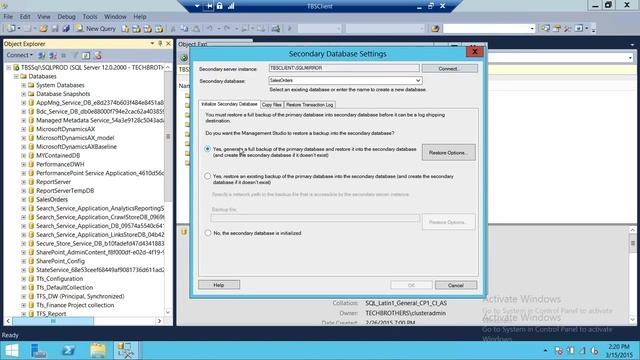Image resolution: width=640 pixels, height=360 pixels.
Task: Open the Window menu
Action: click(x=115, y=17)
